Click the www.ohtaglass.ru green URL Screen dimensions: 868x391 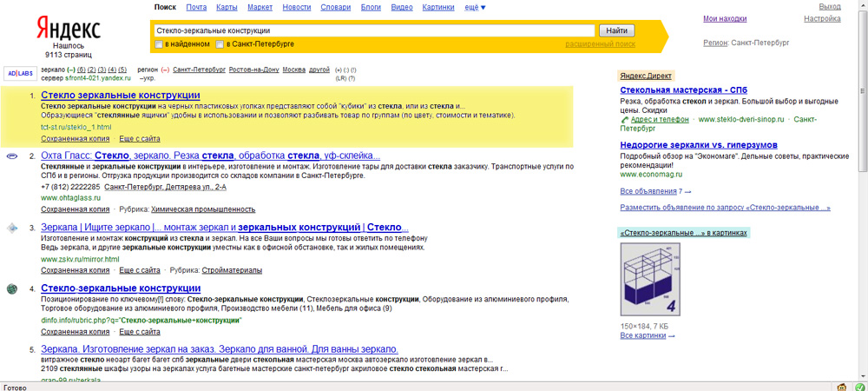[x=71, y=198]
